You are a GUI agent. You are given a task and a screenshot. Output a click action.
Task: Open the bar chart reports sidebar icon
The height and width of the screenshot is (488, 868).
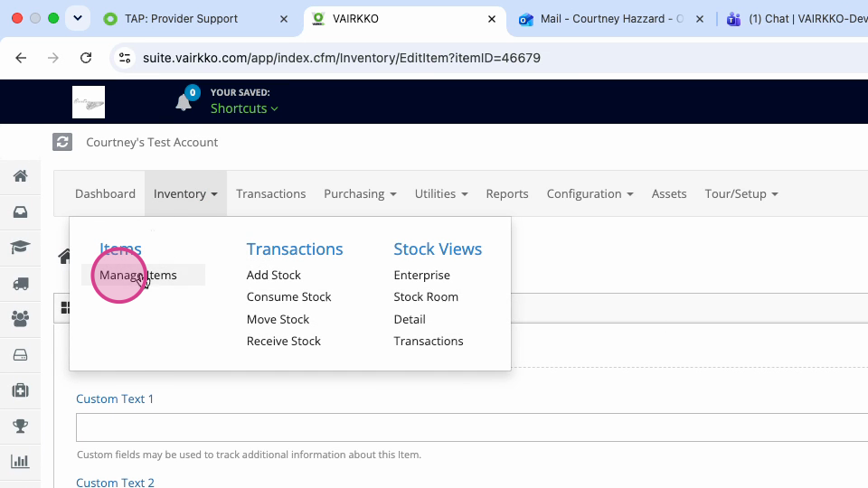pos(20,462)
